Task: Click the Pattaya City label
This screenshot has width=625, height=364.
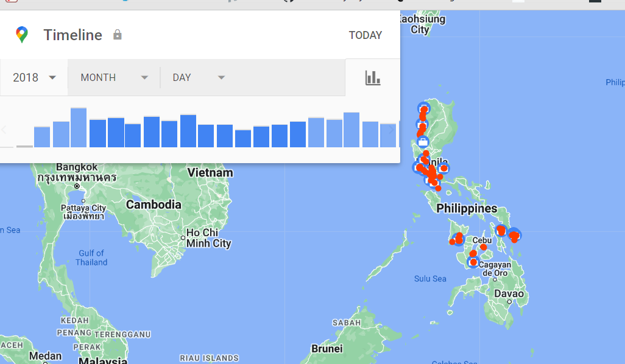Action: coord(83,212)
